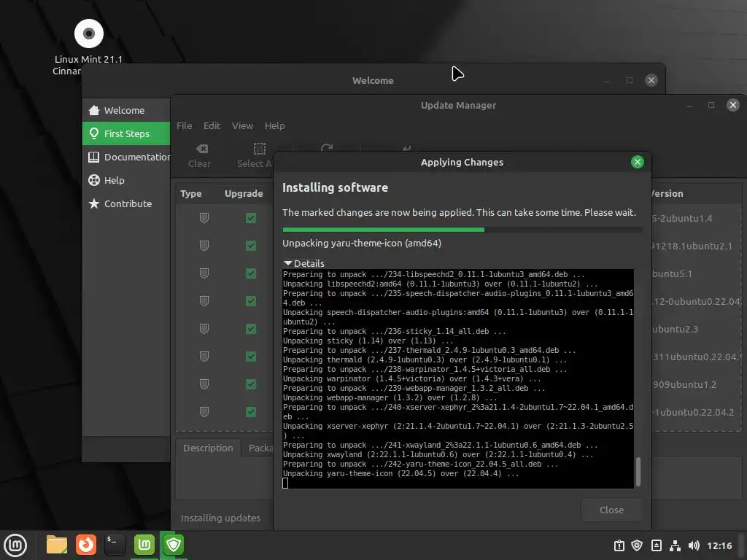Toggle the seventh update's Upgrade checkbox

[251, 384]
